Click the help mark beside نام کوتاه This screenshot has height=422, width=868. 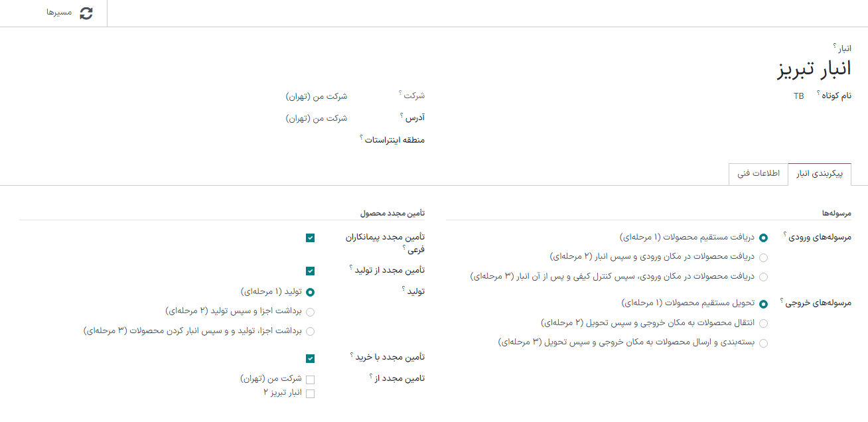[x=819, y=94]
